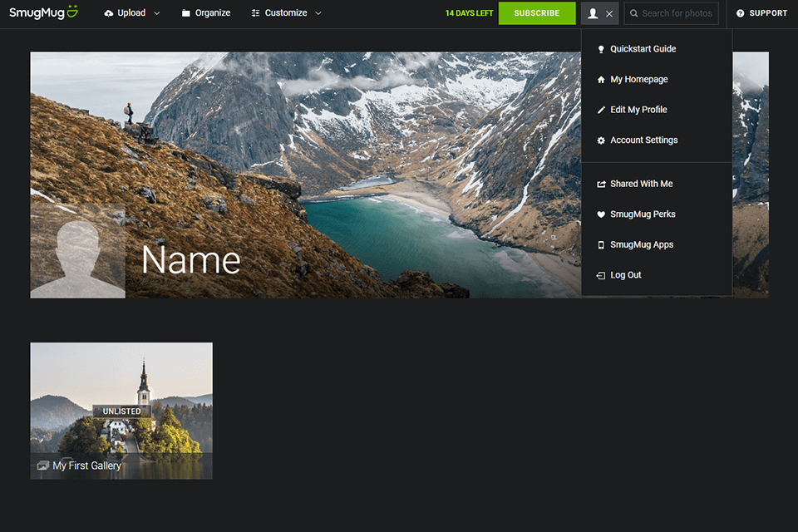This screenshot has height=532, width=798.
Task: Click the SmugMug Apps phone icon
Action: (x=601, y=245)
